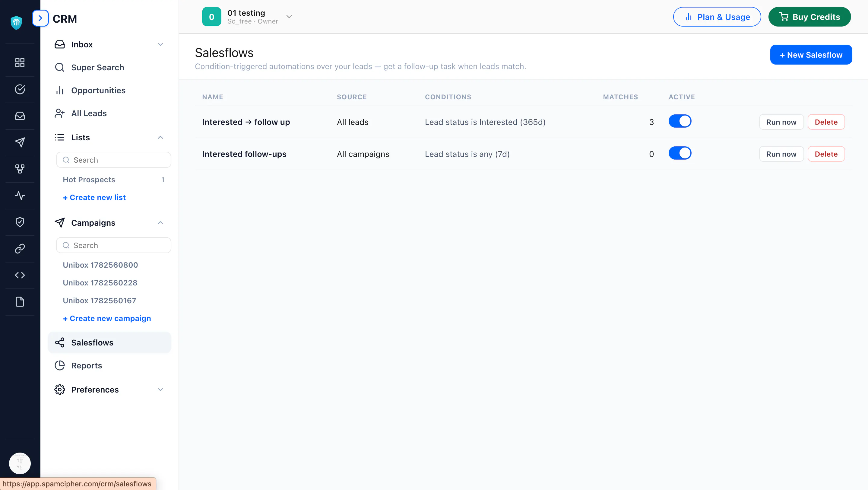Toggle active switch for Interested → follow up

680,121
